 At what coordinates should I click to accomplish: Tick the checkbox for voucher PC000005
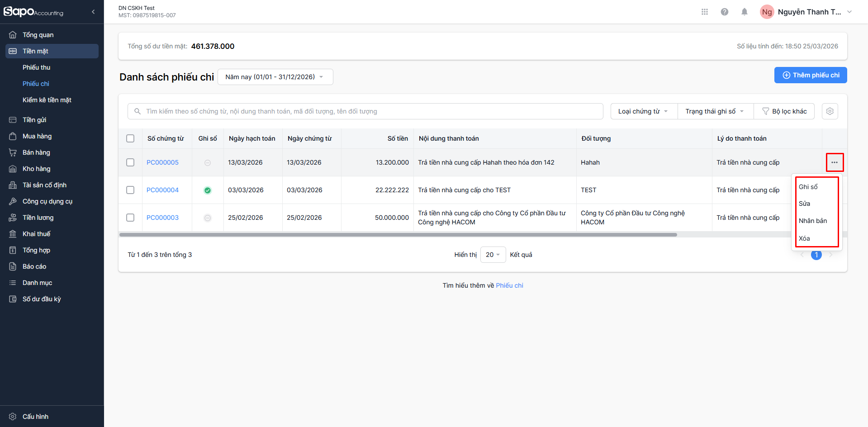click(130, 162)
